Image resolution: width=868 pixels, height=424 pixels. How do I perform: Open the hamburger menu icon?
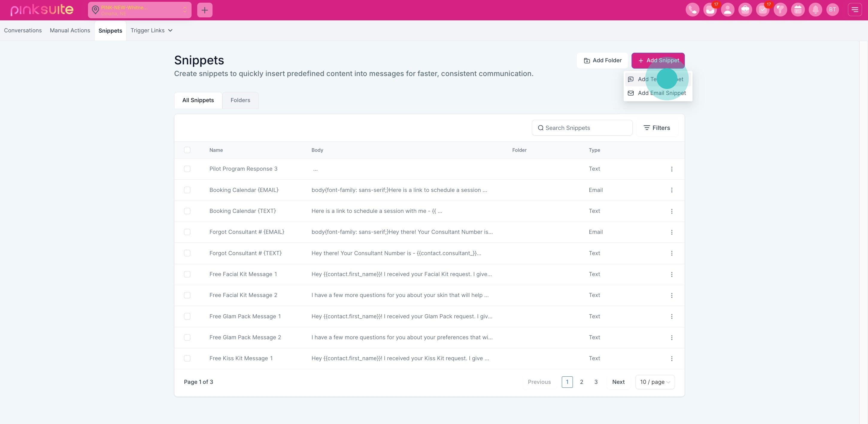tap(855, 10)
